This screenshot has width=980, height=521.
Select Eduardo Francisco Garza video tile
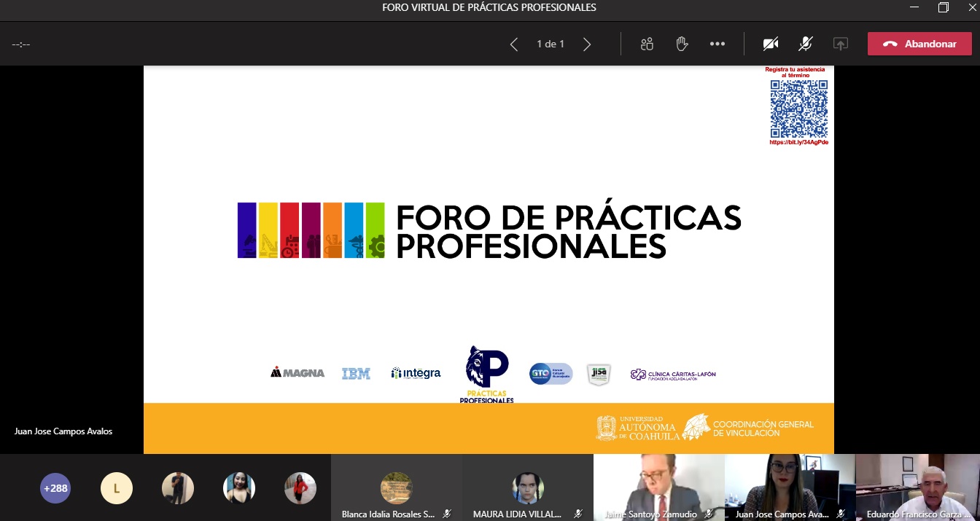point(917,487)
